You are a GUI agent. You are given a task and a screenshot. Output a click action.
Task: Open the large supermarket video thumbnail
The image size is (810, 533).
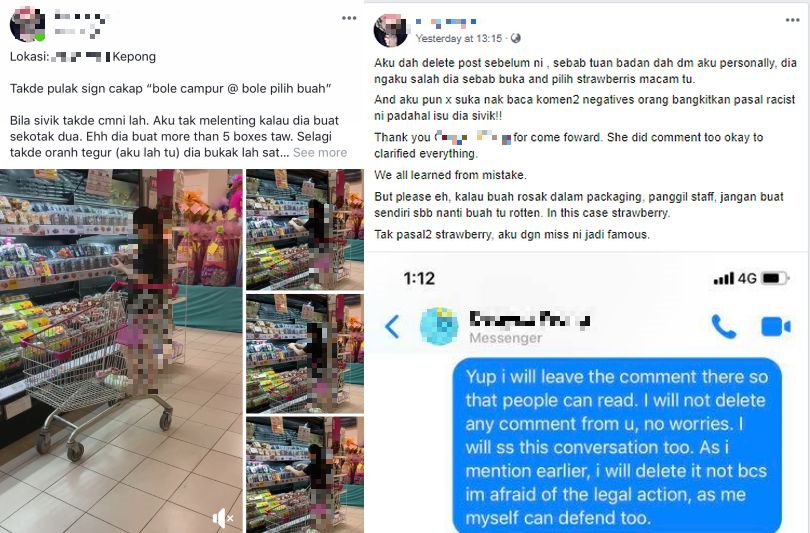121,351
